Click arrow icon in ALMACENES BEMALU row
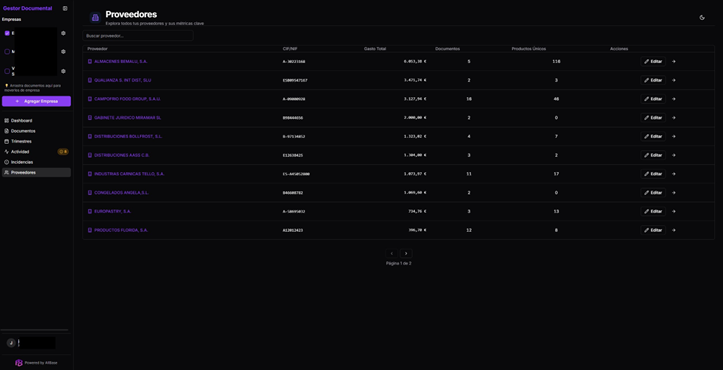Viewport: 723px width, 370px height. (674, 61)
